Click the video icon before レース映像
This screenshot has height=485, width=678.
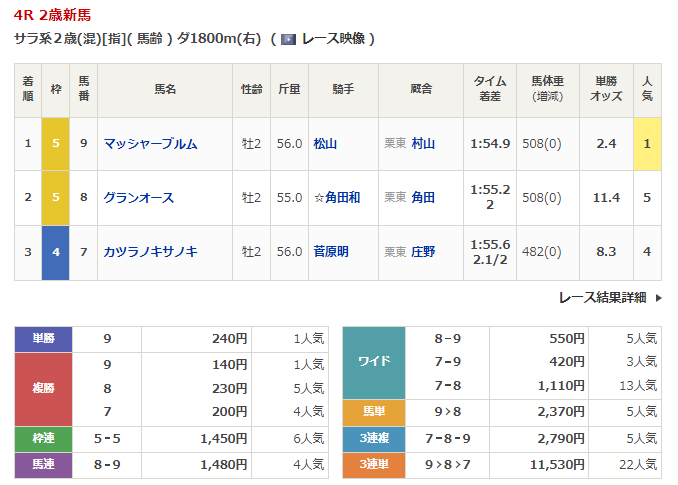[288, 39]
